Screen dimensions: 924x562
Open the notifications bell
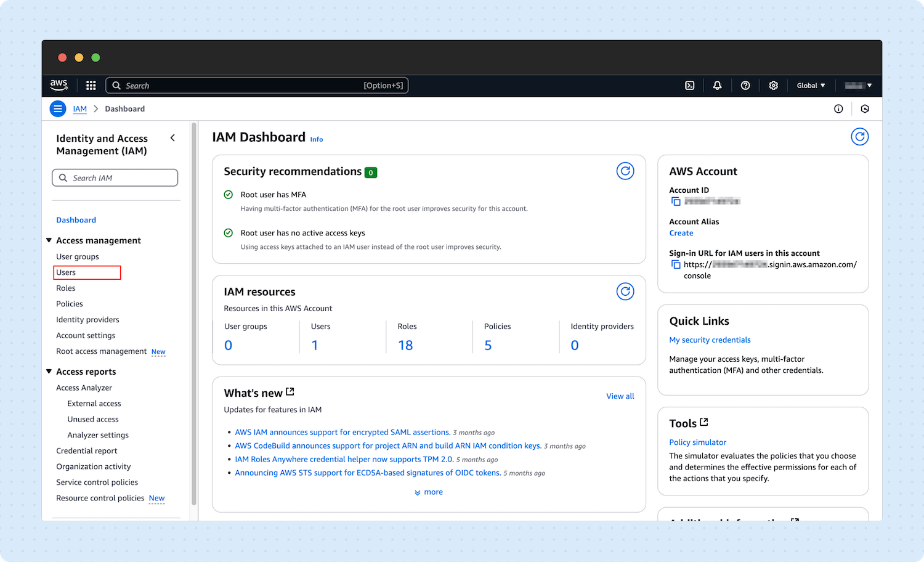[x=717, y=86]
